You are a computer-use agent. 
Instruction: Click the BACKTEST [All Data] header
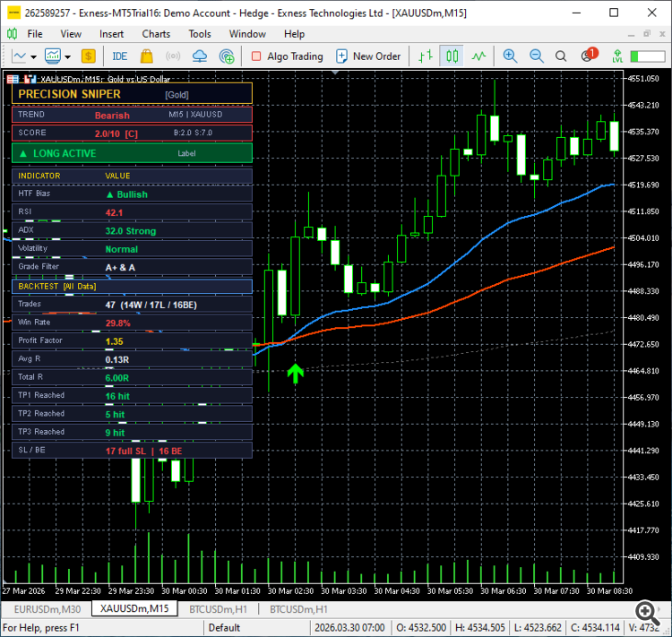(x=132, y=287)
